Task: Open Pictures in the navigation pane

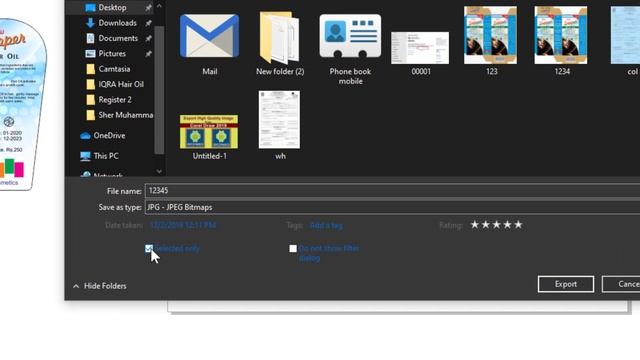Action: coord(112,53)
